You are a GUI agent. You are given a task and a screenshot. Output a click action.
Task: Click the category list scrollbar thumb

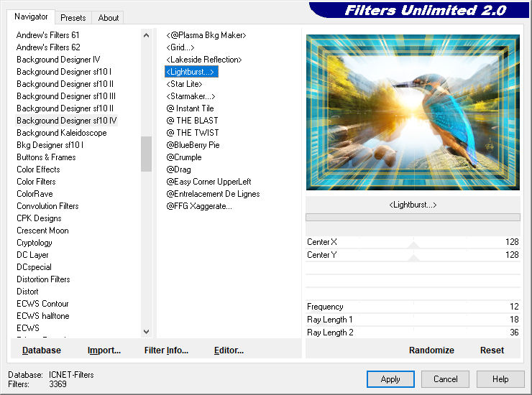[146, 154]
